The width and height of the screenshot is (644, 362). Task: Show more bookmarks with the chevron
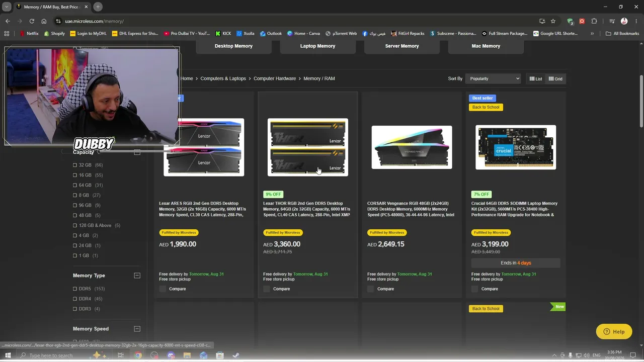pos(592,34)
